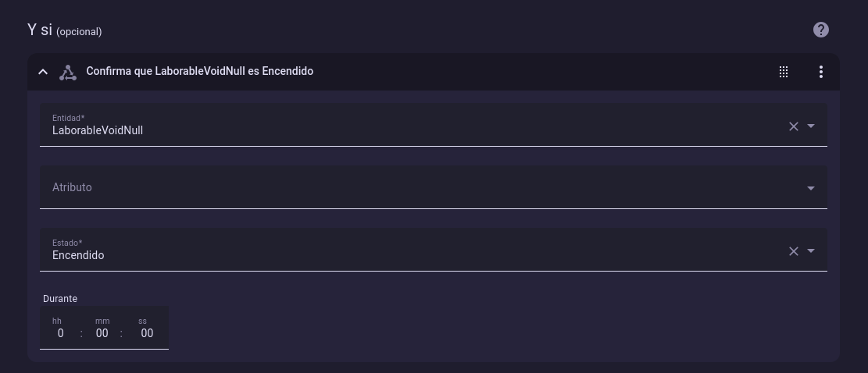The height and width of the screenshot is (373, 868).
Task: Click the condition title Confirma que LaborableVoidNull
Action: coord(199,71)
